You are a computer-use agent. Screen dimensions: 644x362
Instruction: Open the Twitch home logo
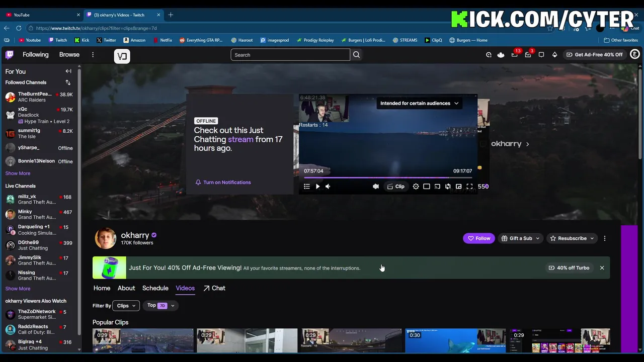pos(10,55)
